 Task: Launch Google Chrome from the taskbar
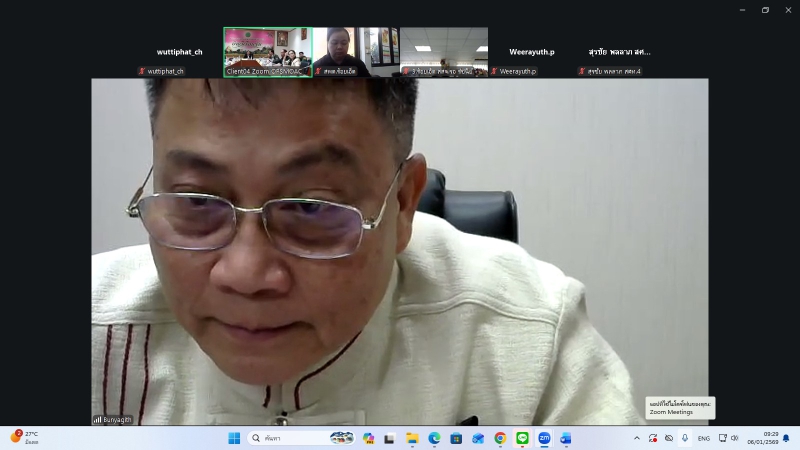500,438
